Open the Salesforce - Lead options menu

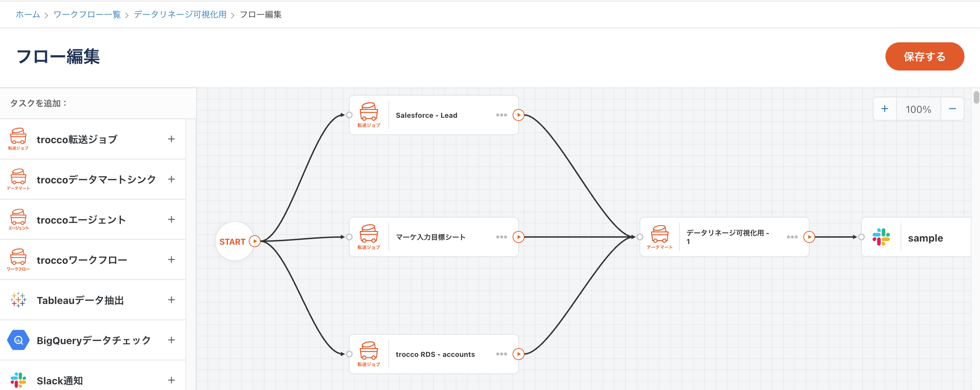(x=502, y=115)
